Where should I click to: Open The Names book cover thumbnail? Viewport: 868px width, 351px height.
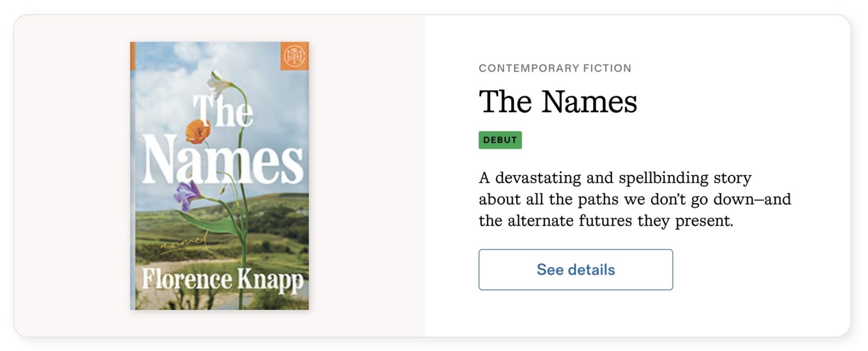(x=219, y=175)
